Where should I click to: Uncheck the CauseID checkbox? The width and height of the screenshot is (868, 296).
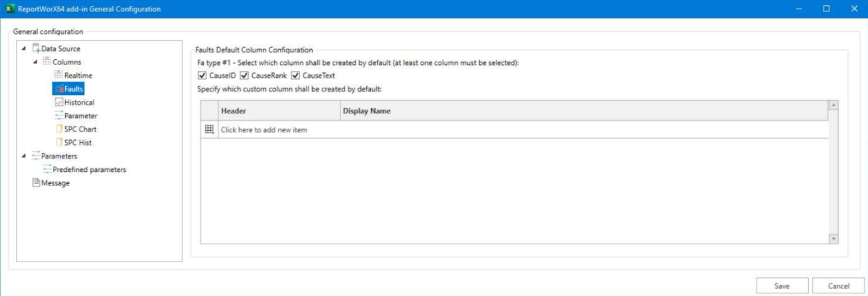tap(202, 76)
